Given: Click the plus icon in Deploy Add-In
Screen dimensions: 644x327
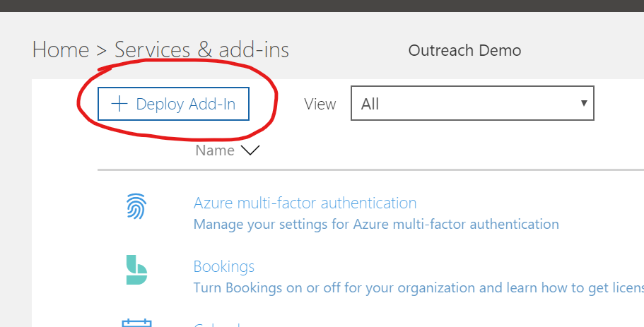Looking at the screenshot, I should coord(119,104).
